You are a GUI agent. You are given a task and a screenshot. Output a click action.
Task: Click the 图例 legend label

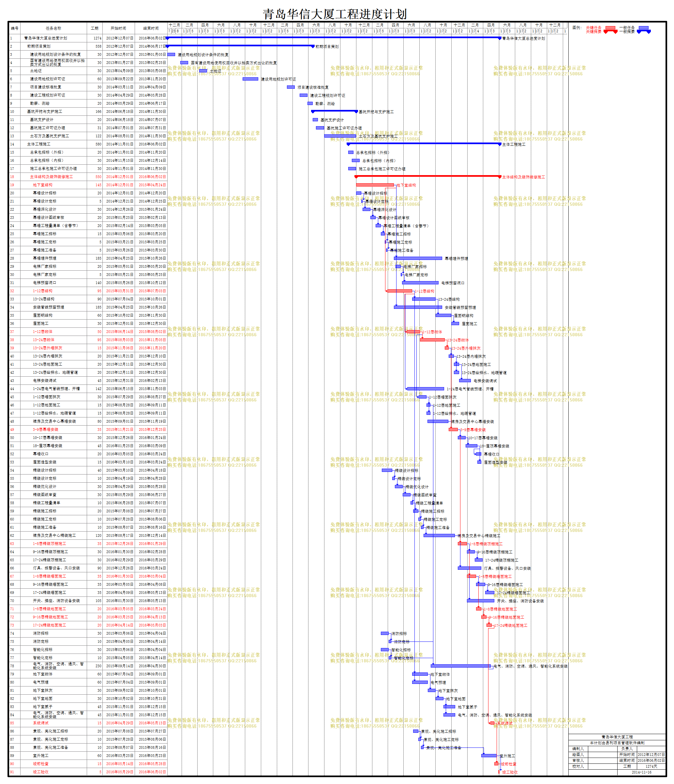pyautogui.click(x=577, y=28)
